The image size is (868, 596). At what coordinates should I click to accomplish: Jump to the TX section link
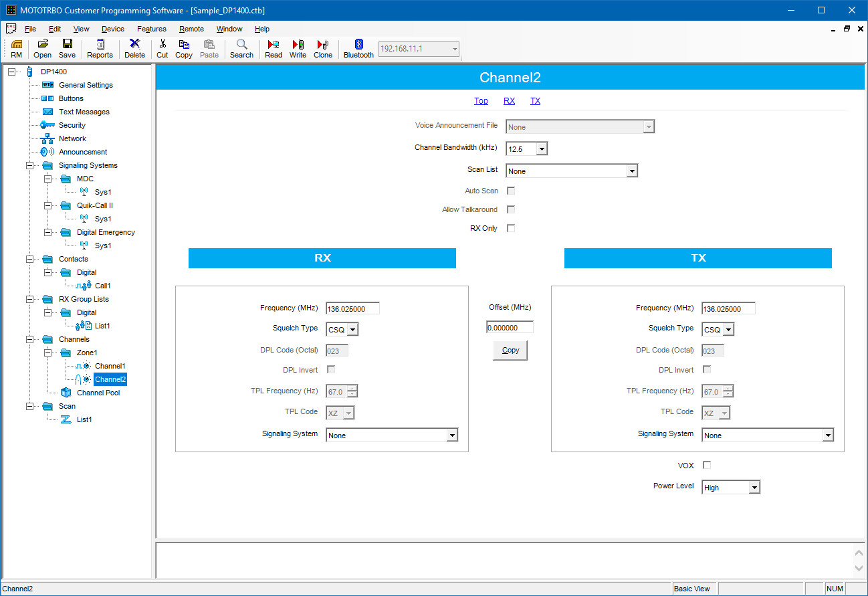click(535, 101)
